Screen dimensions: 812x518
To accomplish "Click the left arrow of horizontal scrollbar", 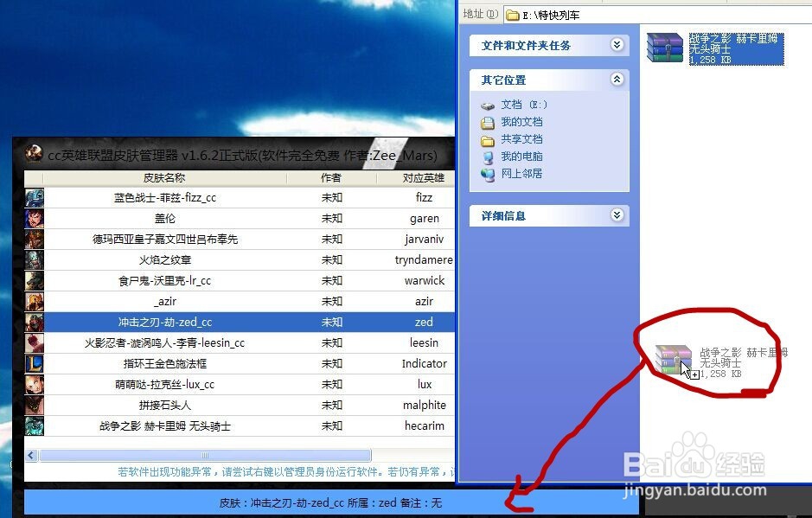I will coord(30,456).
